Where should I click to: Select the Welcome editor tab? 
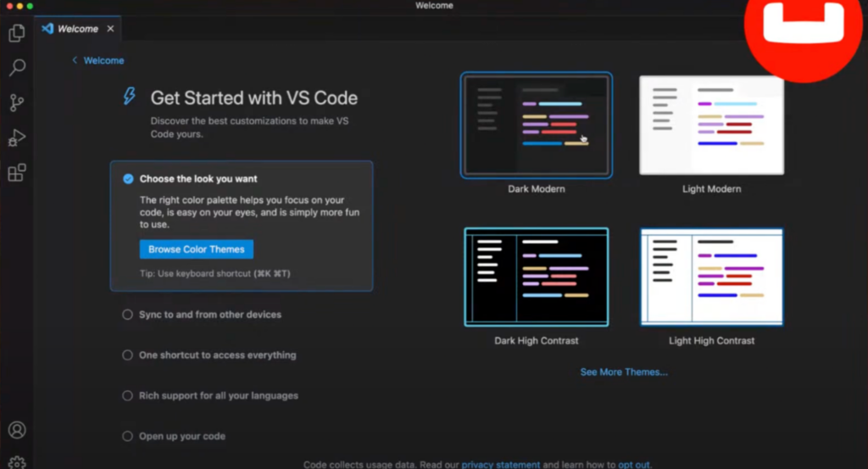coord(77,28)
